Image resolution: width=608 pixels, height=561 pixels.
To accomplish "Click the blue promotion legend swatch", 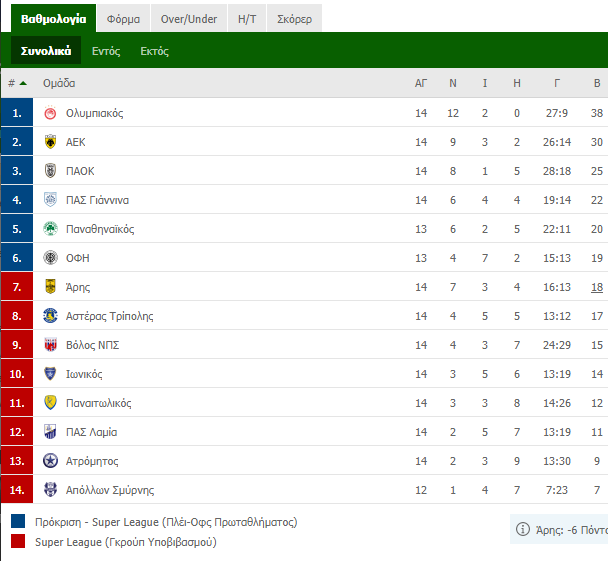I will pyautogui.click(x=18, y=521).
